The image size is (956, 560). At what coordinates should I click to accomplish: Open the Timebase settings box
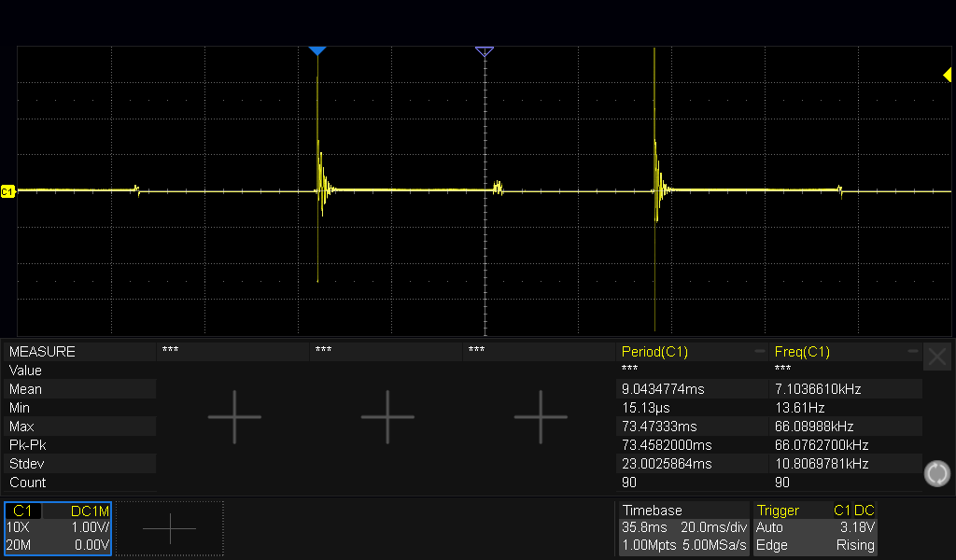(x=683, y=528)
